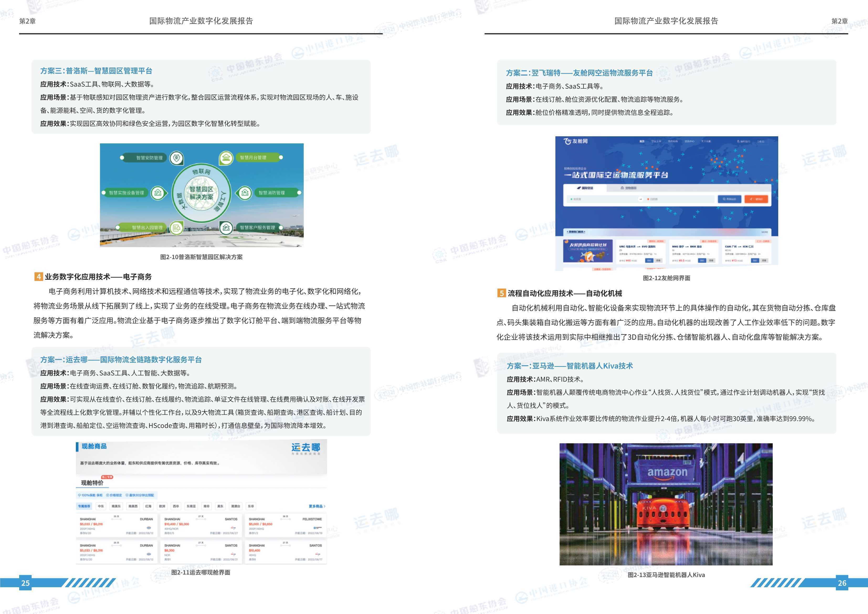The image size is (868, 614).
Task: Select the 欧洲 route tab
Action: coord(162,506)
